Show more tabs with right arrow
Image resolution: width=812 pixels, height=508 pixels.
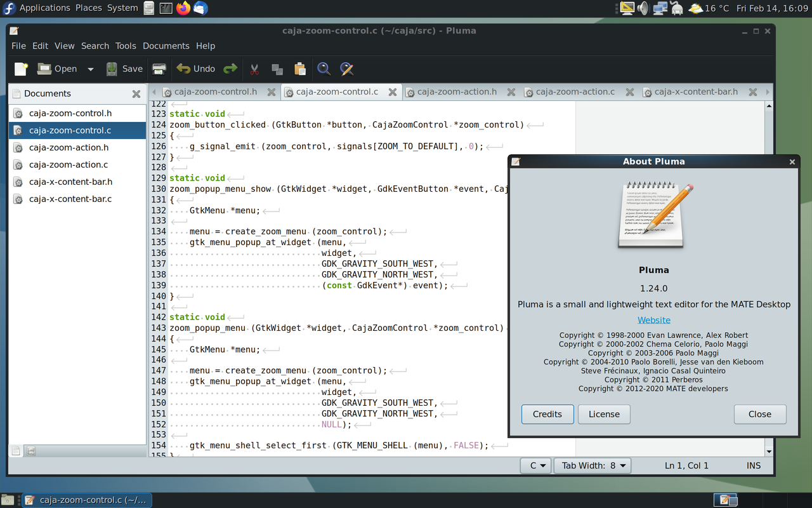[x=768, y=92]
